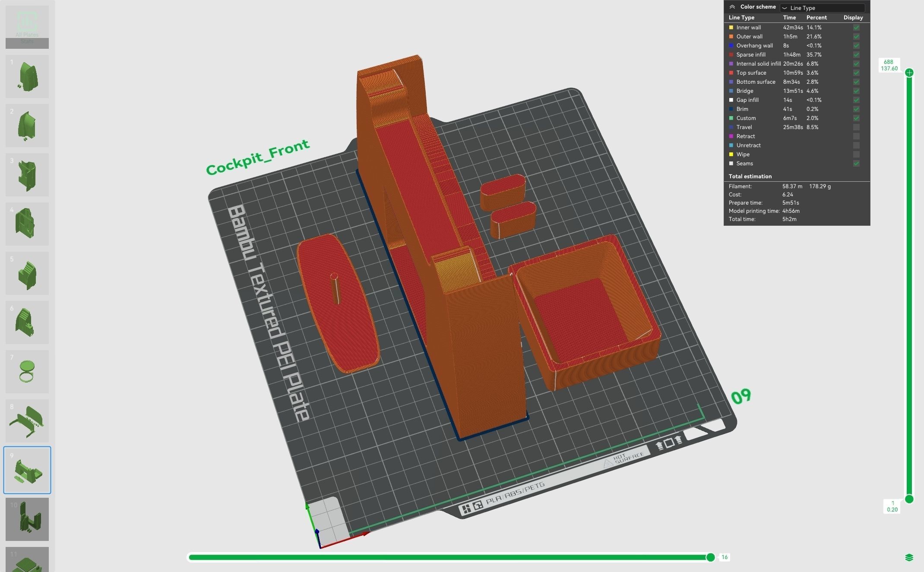Click the layers icon at bottom right
Viewport: 924px width, 572px height.
click(x=909, y=557)
